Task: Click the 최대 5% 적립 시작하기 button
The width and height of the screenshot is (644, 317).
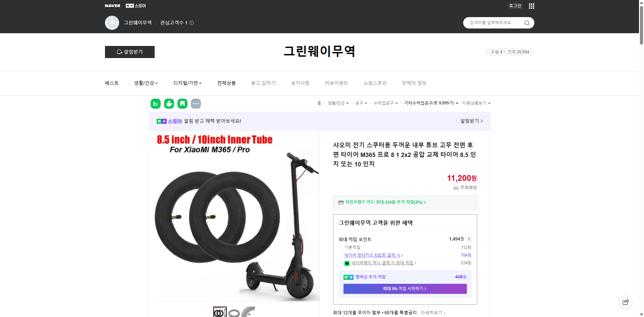Action: click(x=405, y=289)
